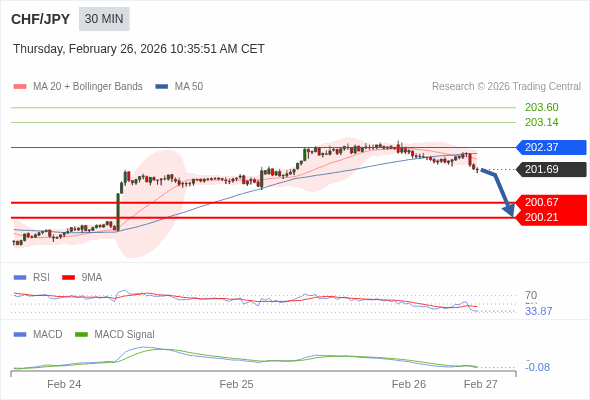Viewport: 590px width, 400px height.
Task: Click the MA 50 blue legend swatch
Action: 162,87
